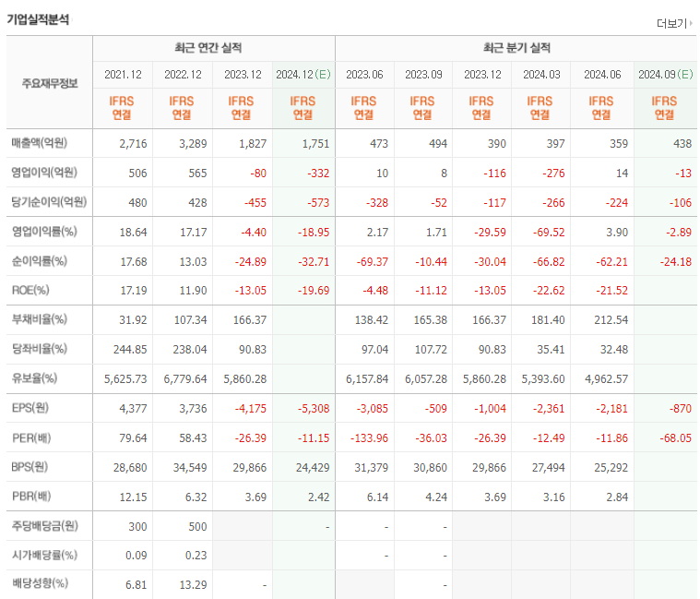Click the arrow icon beside 더보기
Image resolution: width=700 pixels, height=599 pixels.
(691, 23)
